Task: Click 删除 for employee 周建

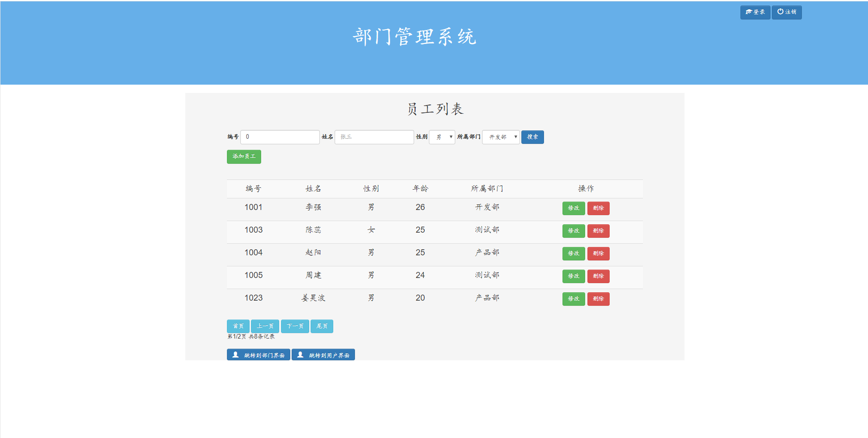Action: click(x=598, y=276)
